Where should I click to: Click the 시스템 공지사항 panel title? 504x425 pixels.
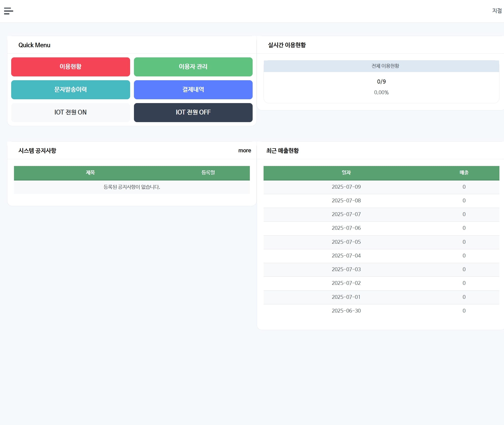(37, 151)
